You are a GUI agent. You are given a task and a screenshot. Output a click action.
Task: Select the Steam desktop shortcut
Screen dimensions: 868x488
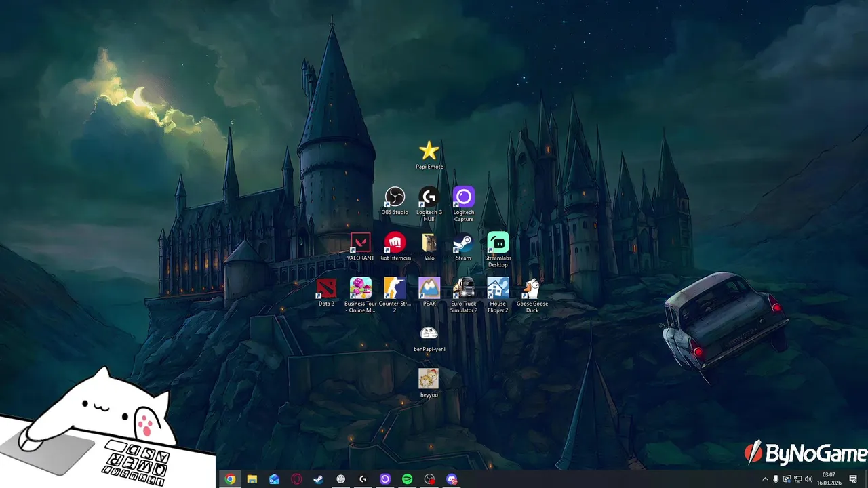click(464, 247)
